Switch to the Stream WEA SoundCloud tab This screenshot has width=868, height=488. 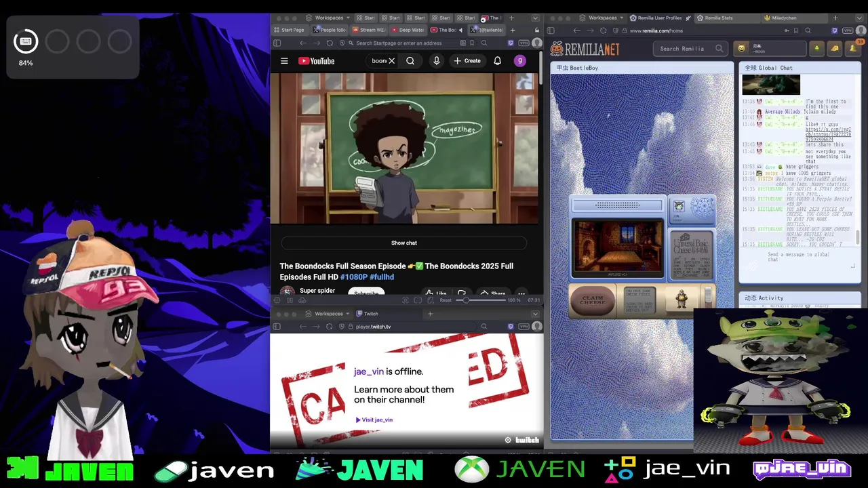(x=369, y=30)
